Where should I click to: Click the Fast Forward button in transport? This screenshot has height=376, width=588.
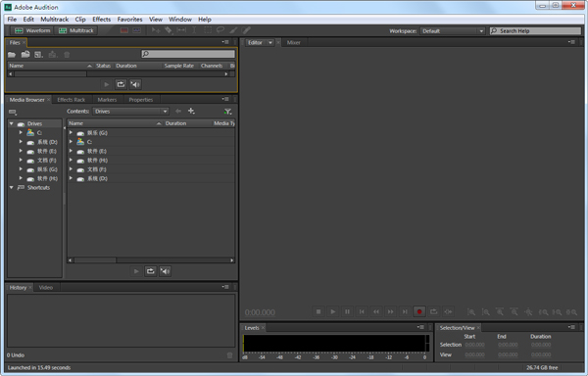390,311
